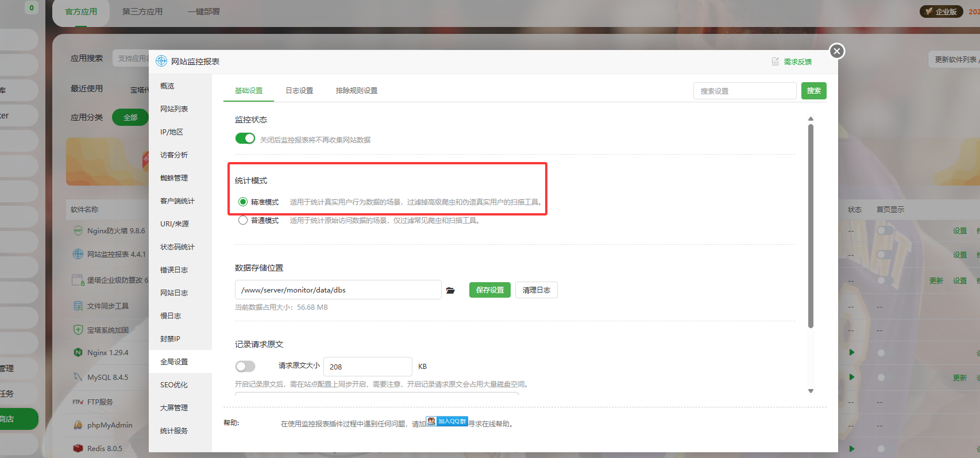Open 一键部署 tab in background page

coord(204,11)
